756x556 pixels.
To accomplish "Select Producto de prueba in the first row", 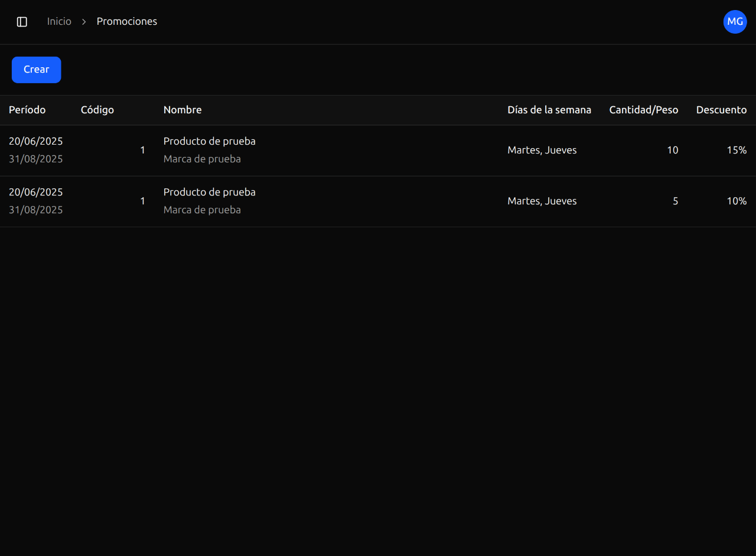I will point(210,141).
